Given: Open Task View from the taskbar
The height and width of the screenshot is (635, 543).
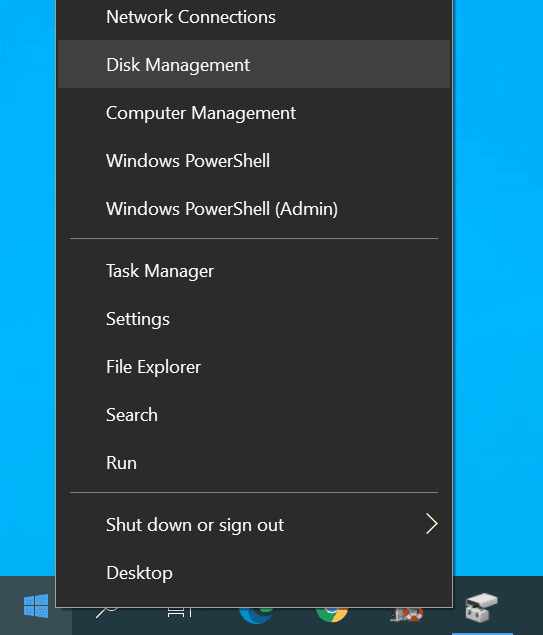Looking at the screenshot, I should 179,612.
